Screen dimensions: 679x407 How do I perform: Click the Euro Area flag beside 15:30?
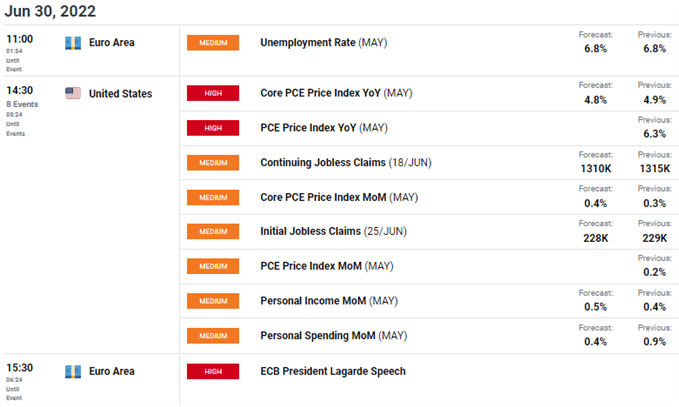coord(72,371)
